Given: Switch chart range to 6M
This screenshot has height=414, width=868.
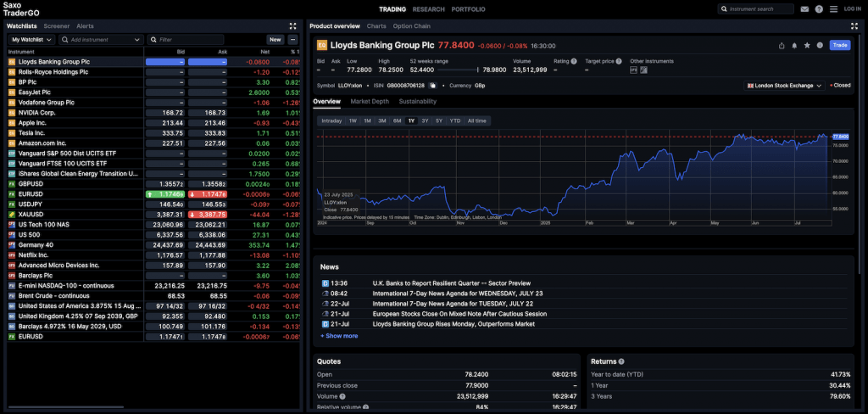Looking at the screenshot, I should pos(397,120).
